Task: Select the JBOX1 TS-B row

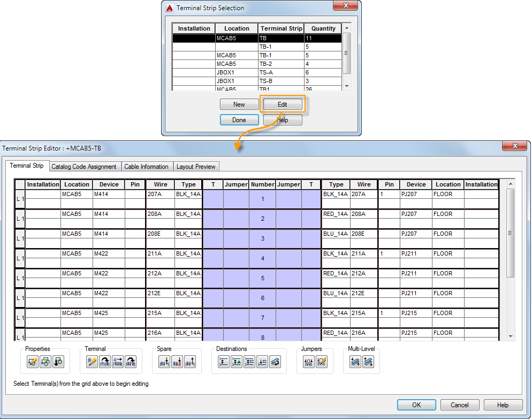Action: click(x=257, y=81)
